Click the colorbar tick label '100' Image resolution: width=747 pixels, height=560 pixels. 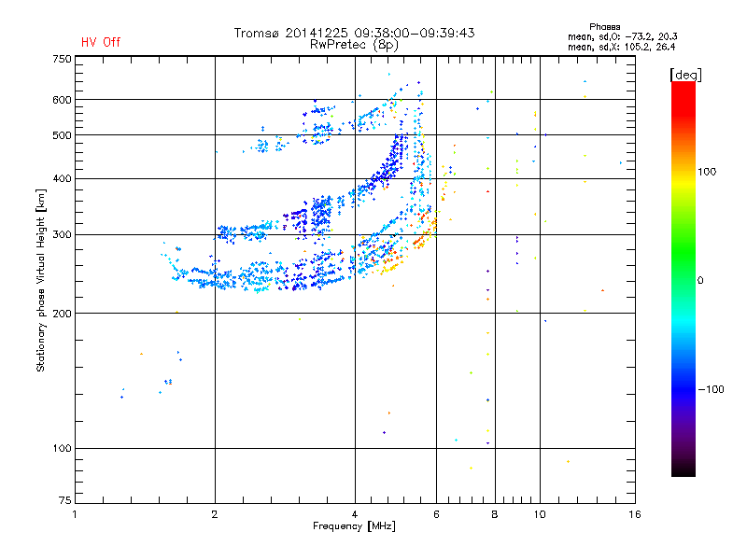707,172
